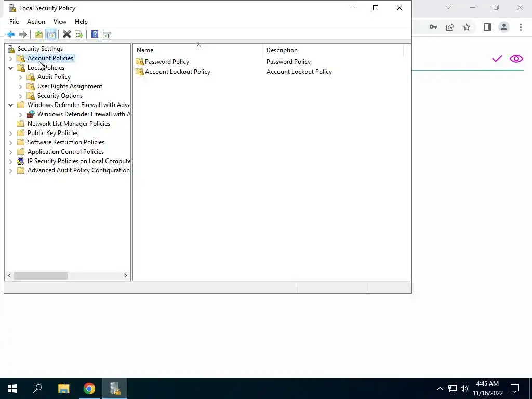Sort list by Name column header
Image resolution: width=532 pixels, height=399 pixels.
coord(198,50)
